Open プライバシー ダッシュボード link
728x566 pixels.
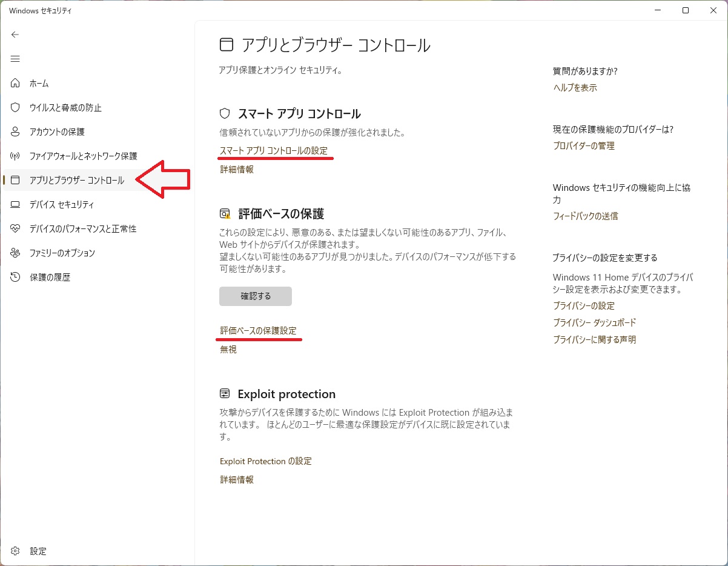coord(594,322)
